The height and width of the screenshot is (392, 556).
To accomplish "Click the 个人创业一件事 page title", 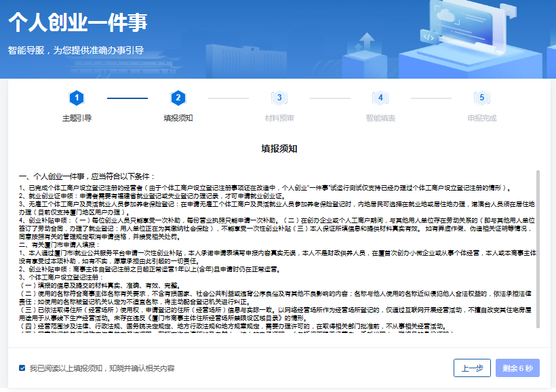I will 78,22.
